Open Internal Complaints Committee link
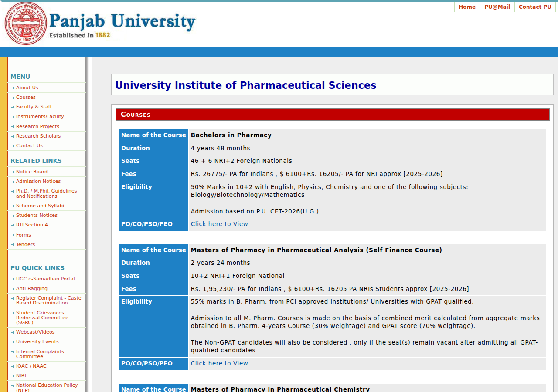The width and height of the screenshot is (558, 392). [40, 354]
